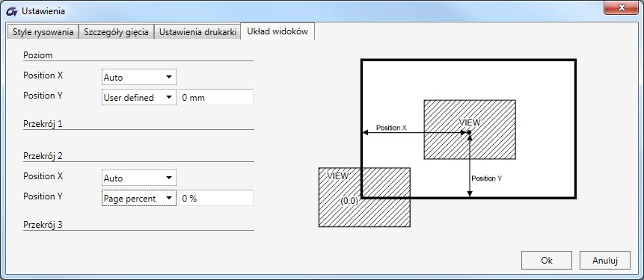Open Przekrój 2 Page percent dropdown
This screenshot has height=280, width=644.
pos(139,199)
